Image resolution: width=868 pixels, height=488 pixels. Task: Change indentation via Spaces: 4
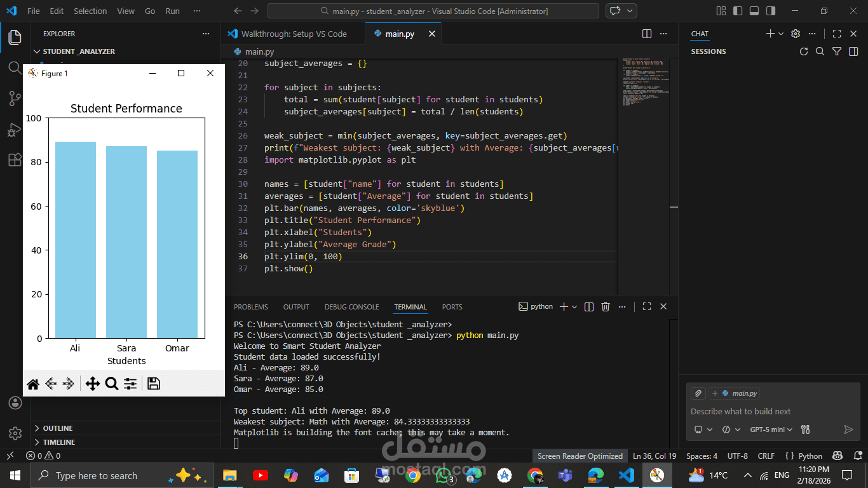point(702,456)
